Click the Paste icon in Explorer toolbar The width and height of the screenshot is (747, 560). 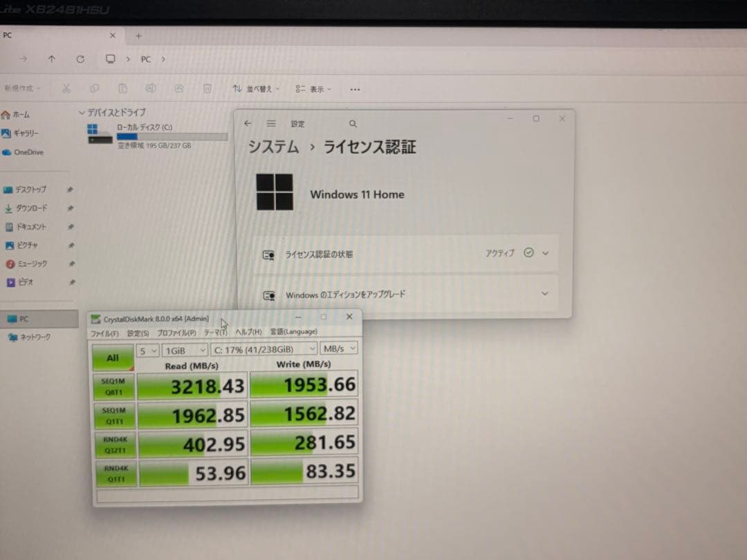(122, 88)
